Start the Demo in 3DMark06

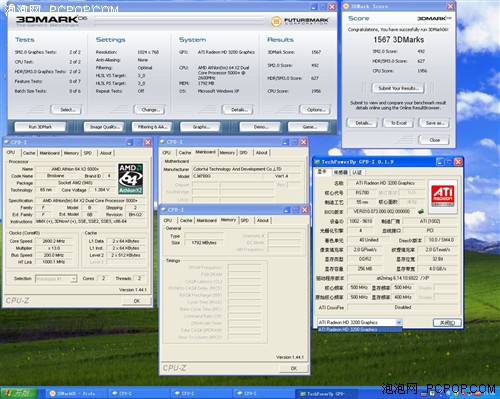pos(261,127)
